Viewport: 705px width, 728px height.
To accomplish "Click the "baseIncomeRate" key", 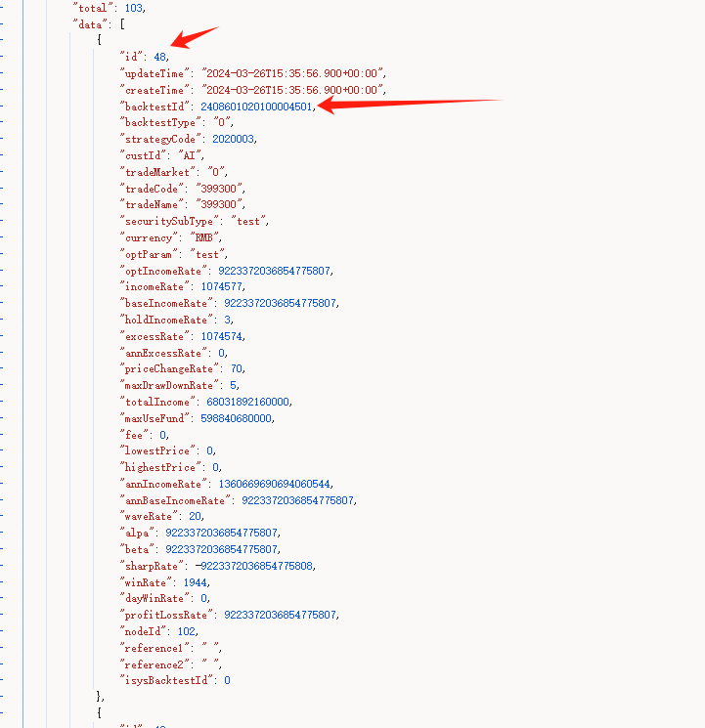I will [x=166, y=303].
